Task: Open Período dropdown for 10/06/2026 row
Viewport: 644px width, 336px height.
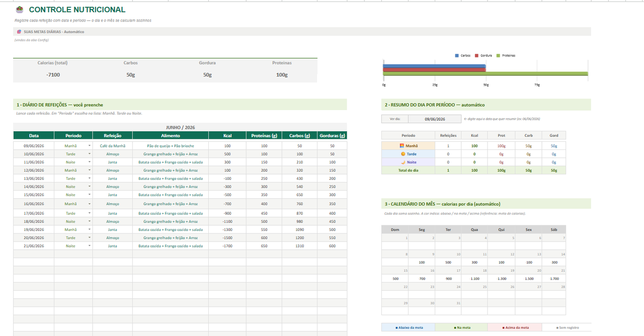Action: tap(90, 154)
